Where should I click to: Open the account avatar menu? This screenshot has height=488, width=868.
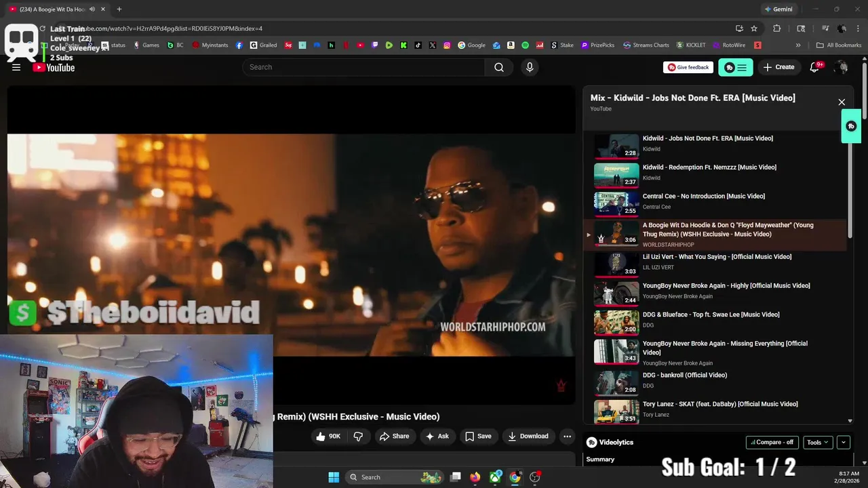[x=842, y=67]
